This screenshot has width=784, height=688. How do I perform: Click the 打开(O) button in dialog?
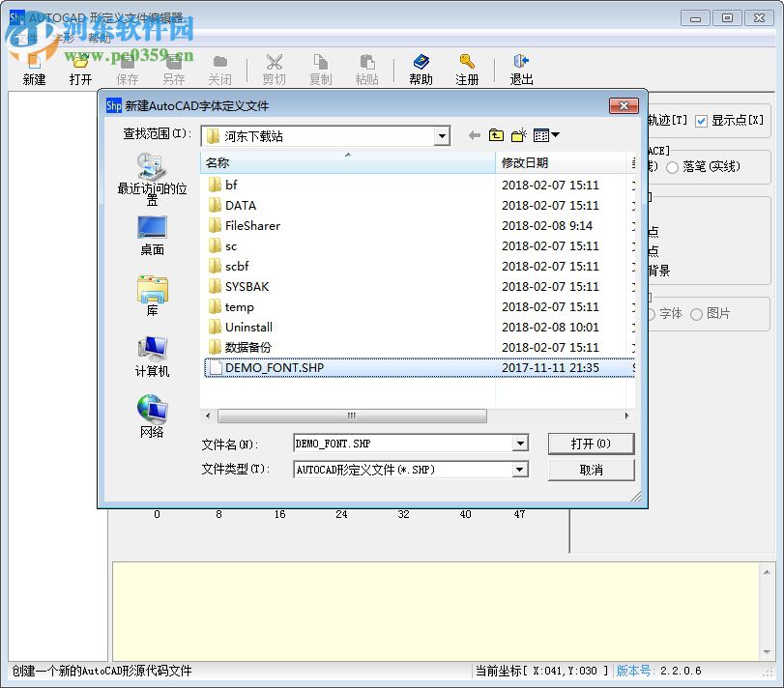(591, 444)
